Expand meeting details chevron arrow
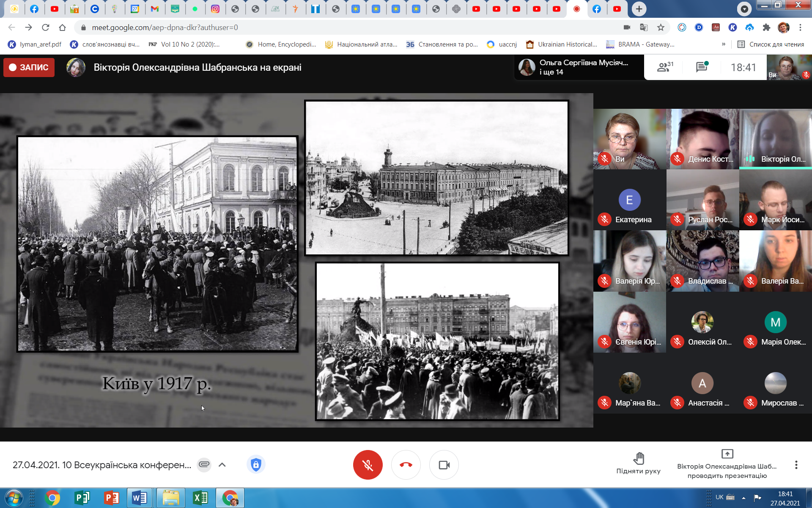812x508 pixels. coord(222,465)
